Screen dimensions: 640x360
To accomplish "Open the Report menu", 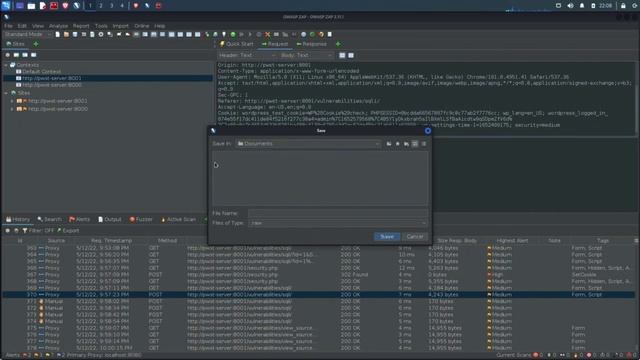I will (81, 26).
